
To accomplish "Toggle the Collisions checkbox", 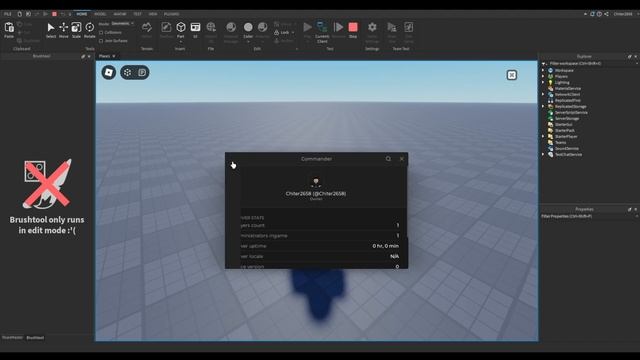I will (101, 33).
